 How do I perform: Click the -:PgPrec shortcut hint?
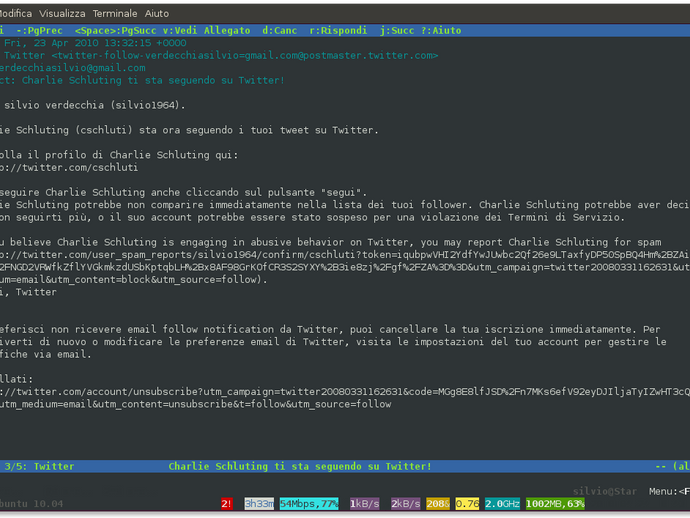click(40, 30)
